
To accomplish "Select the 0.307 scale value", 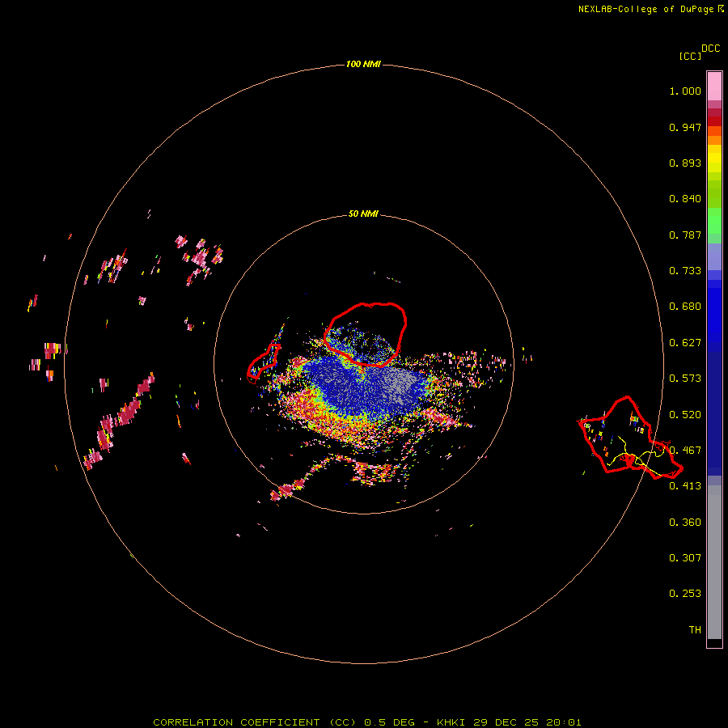I will pos(685,558).
